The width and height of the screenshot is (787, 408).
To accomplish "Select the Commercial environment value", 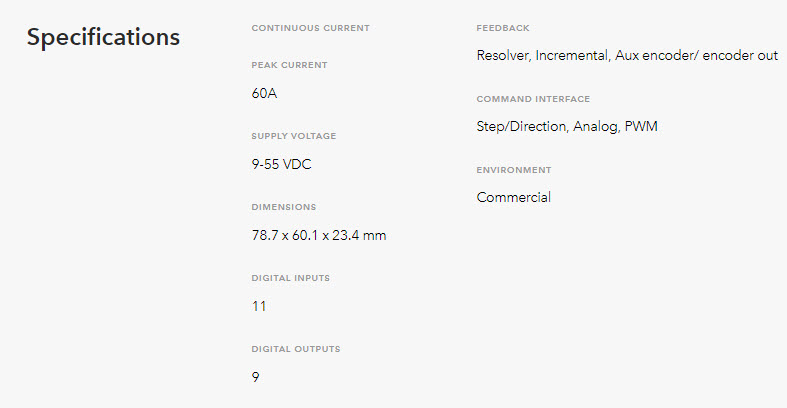I will pyautogui.click(x=514, y=197).
